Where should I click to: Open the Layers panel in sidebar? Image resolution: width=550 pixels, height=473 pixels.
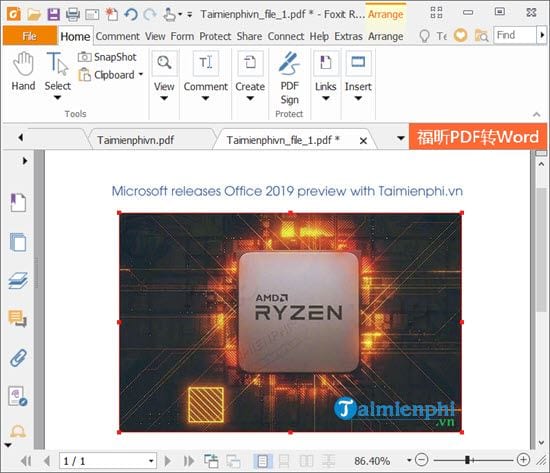pos(18,281)
